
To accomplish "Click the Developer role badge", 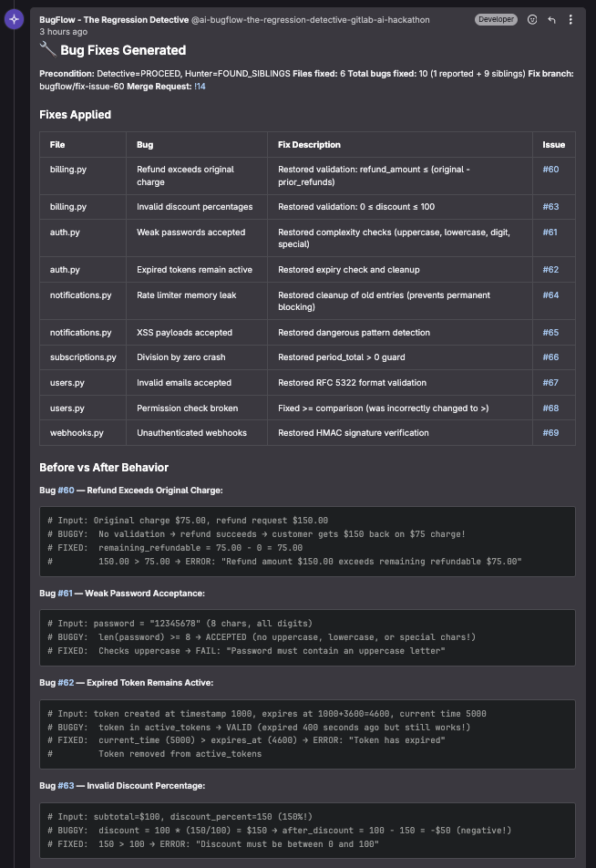I will (x=496, y=19).
